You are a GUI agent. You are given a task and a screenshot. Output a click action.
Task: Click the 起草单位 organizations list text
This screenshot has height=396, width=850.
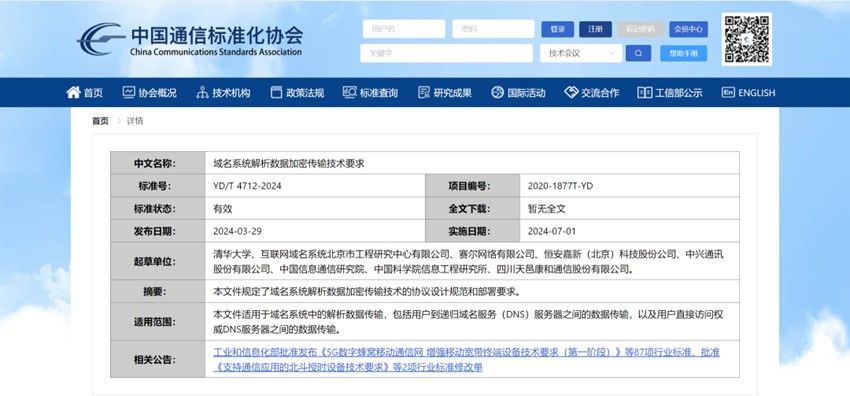[x=468, y=261]
